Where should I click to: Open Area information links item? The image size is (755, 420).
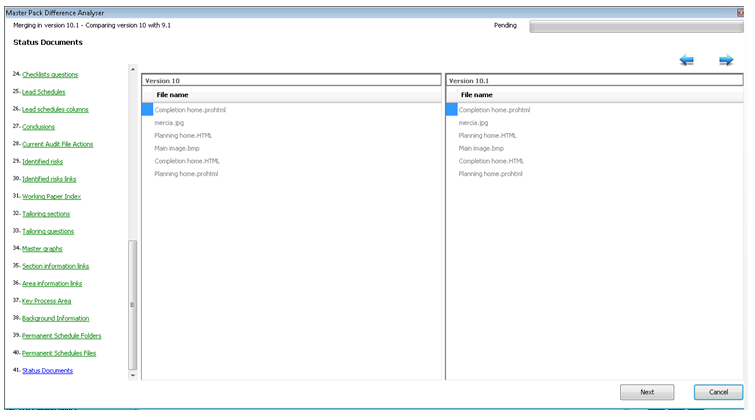coord(52,283)
